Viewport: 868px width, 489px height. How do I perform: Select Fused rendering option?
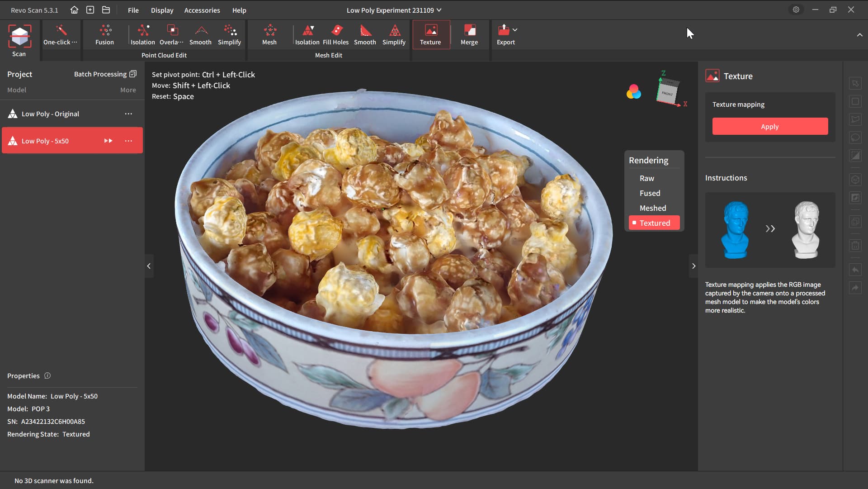point(650,193)
